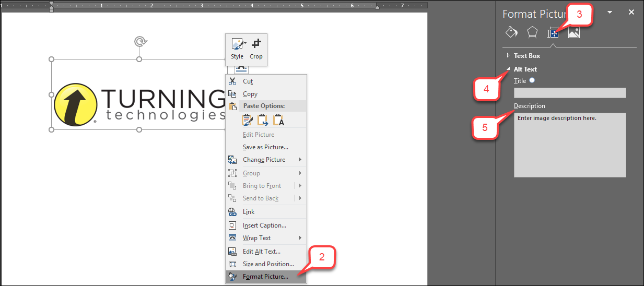
Task: Paste as Keep Text Only option
Action: click(x=278, y=120)
